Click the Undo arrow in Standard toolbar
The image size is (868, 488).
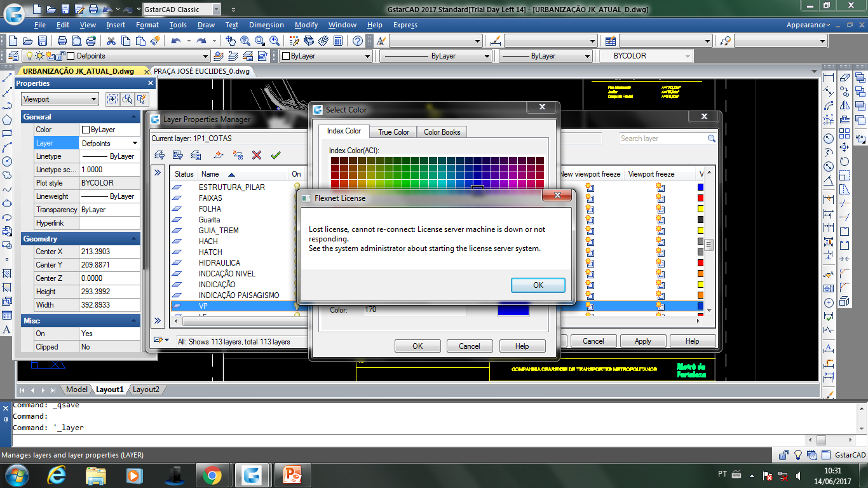[x=176, y=41]
